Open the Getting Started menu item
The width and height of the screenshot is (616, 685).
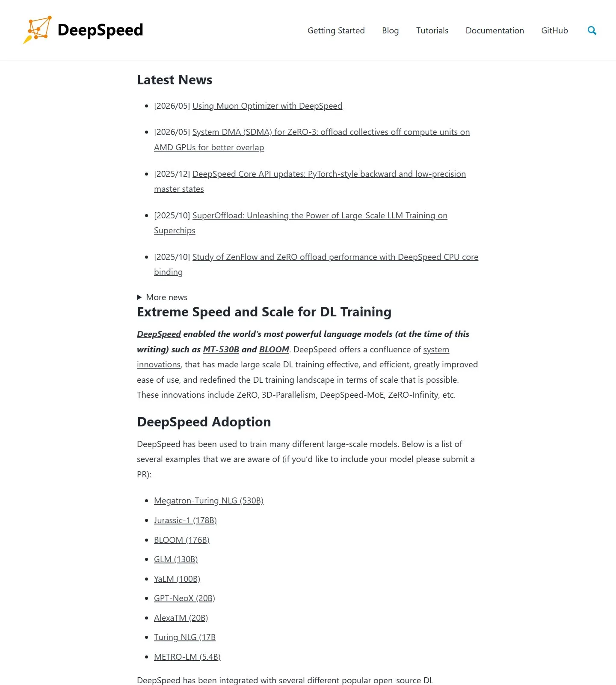tap(336, 30)
